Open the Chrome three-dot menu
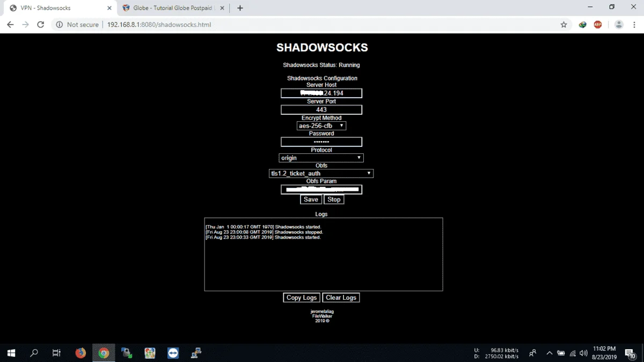The image size is (644, 362). tap(634, 25)
